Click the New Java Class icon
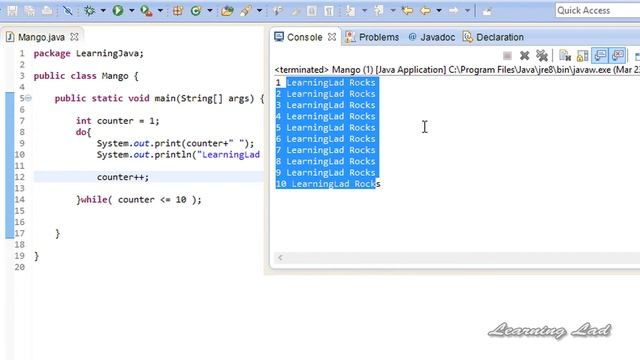This screenshot has height=360, width=640. point(196,11)
